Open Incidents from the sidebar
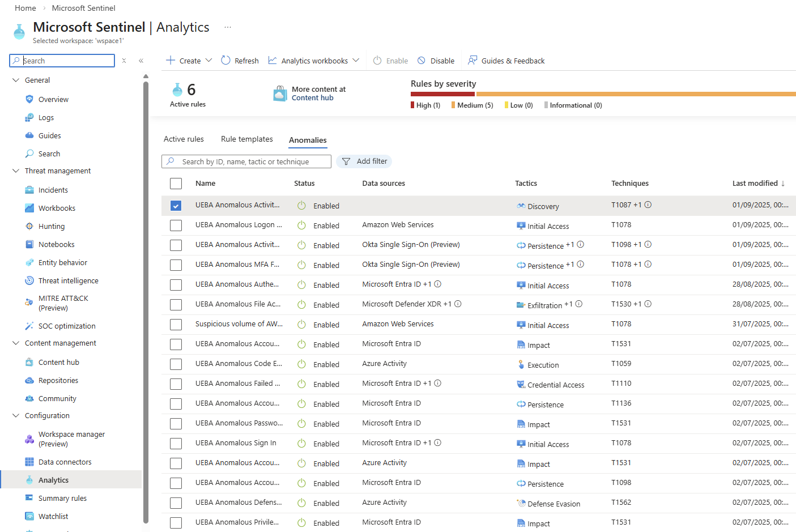 53,190
